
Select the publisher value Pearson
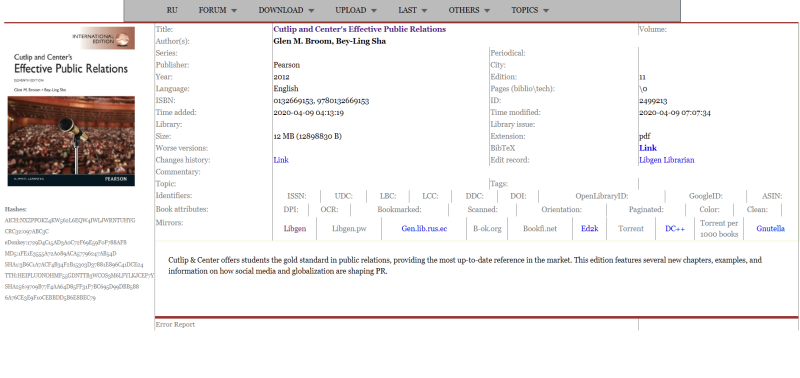click(x=287, y=65)
